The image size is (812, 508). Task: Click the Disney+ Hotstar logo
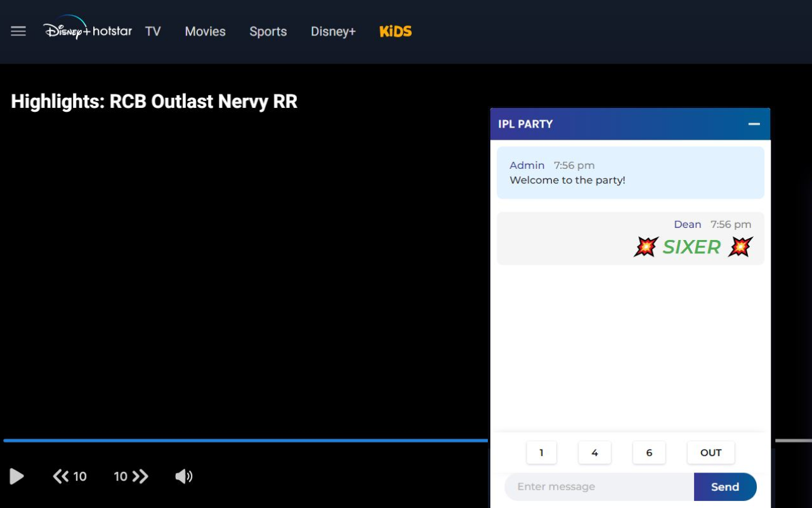point(88,29)
